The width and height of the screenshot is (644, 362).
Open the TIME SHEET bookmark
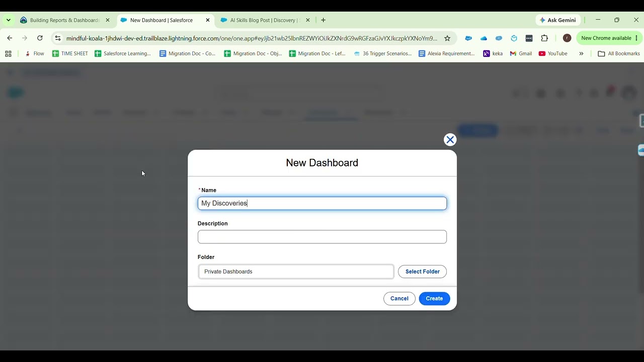pos(70,53)
